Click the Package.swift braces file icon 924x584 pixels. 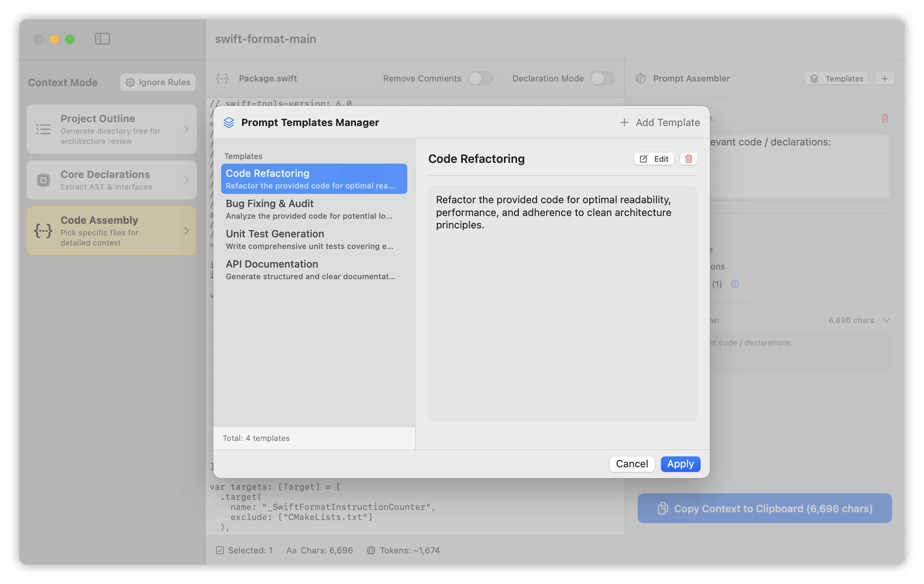coord(222,78)
